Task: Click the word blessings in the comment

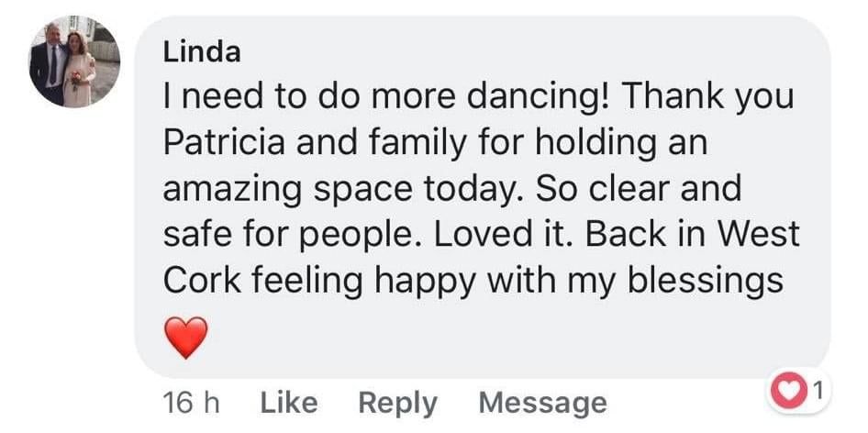Action: [x=706, y=283]
